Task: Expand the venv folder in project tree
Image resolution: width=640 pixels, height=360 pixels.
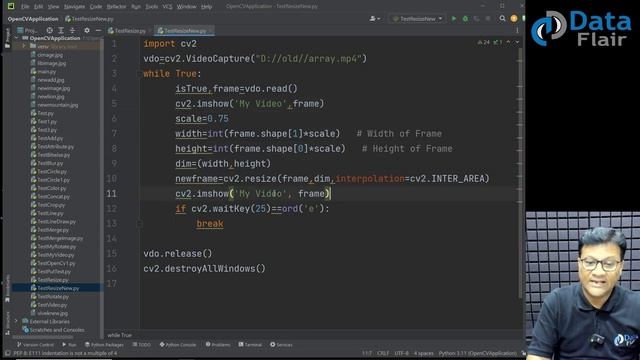Action: pyautogui.click(x=24, y=46)
